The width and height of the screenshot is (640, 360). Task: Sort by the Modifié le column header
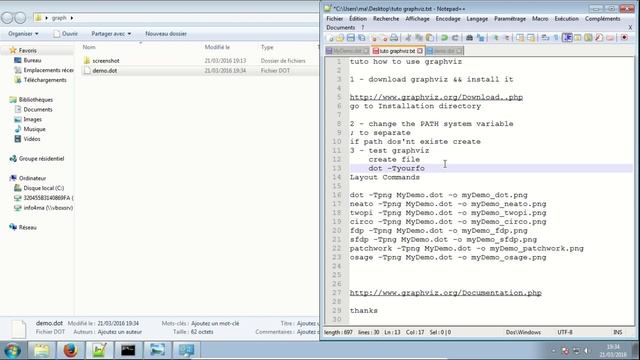(217, 47)
